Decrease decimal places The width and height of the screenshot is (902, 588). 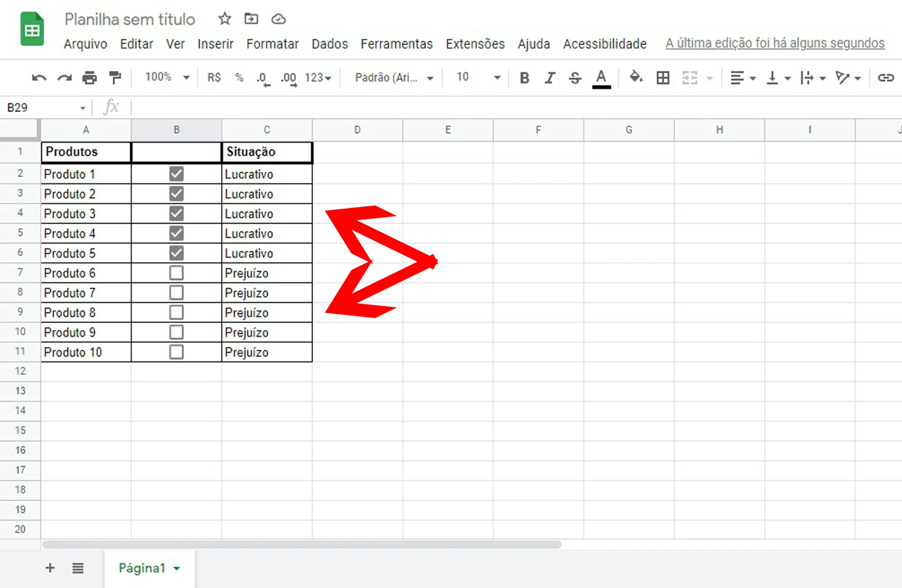tap(263, 79)
